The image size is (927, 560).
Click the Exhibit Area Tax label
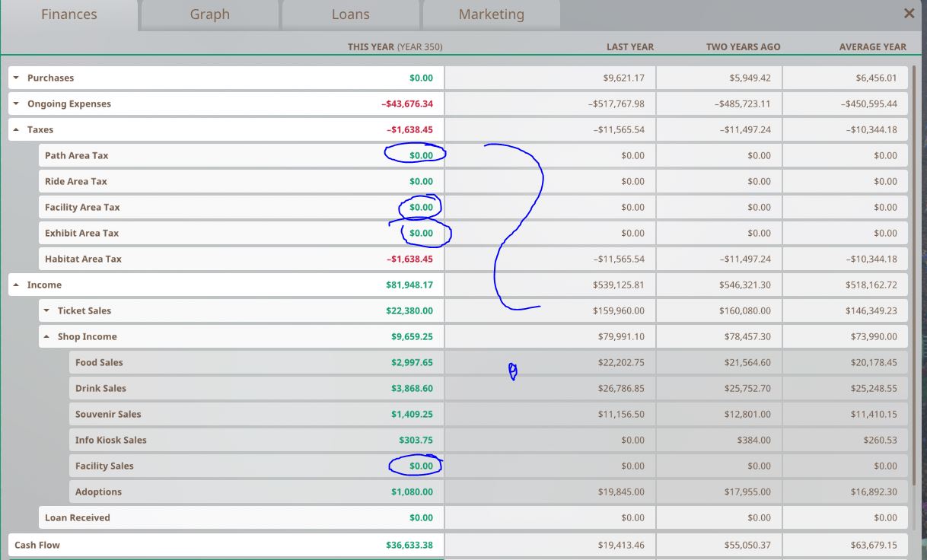(81, 233)
